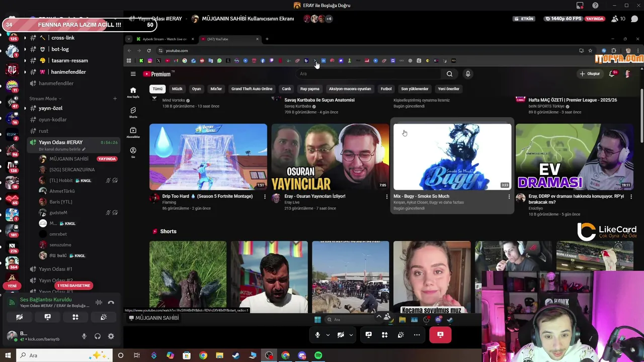
Task: Start voice search with the microphone icon
Action: (x=468, y=74)
